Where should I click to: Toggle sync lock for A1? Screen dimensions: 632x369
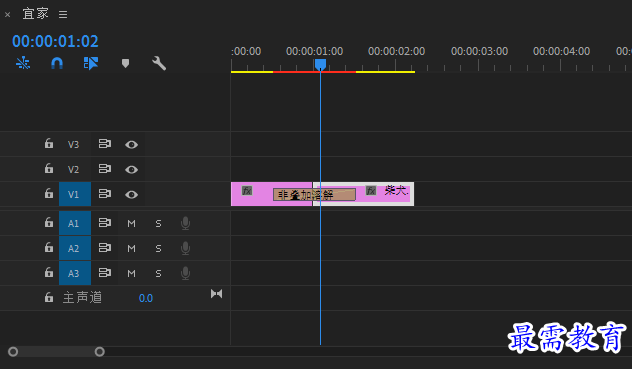click(x=105, y=223)
